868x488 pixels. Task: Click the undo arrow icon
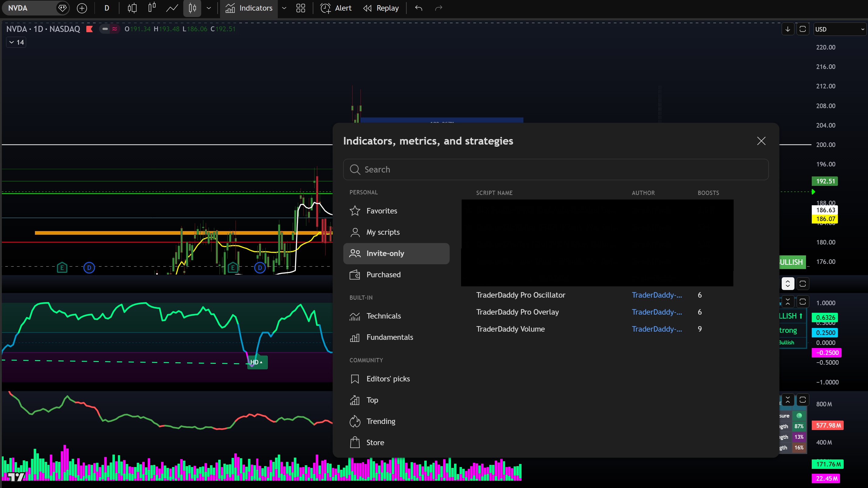pyautogui.click(x=419, y=8)
